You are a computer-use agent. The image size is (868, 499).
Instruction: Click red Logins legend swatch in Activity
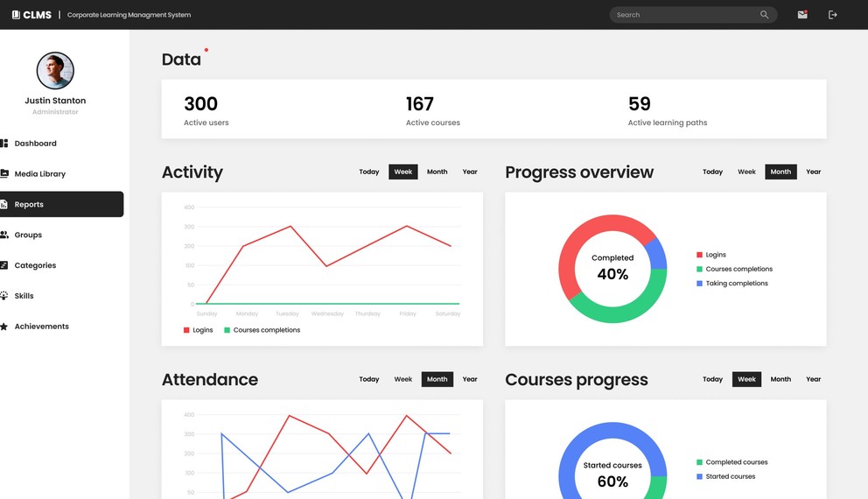click(x=186, y=330)
